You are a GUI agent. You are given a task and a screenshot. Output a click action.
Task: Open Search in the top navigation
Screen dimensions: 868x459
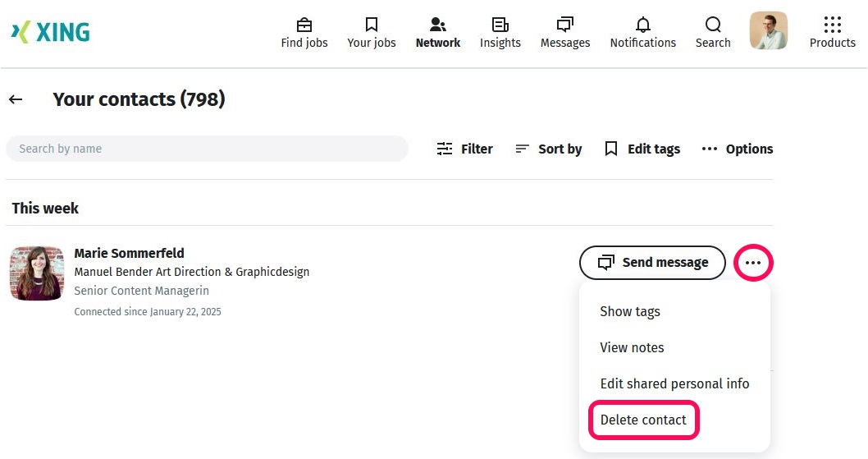pyautogui.click(x=713, y=33)
